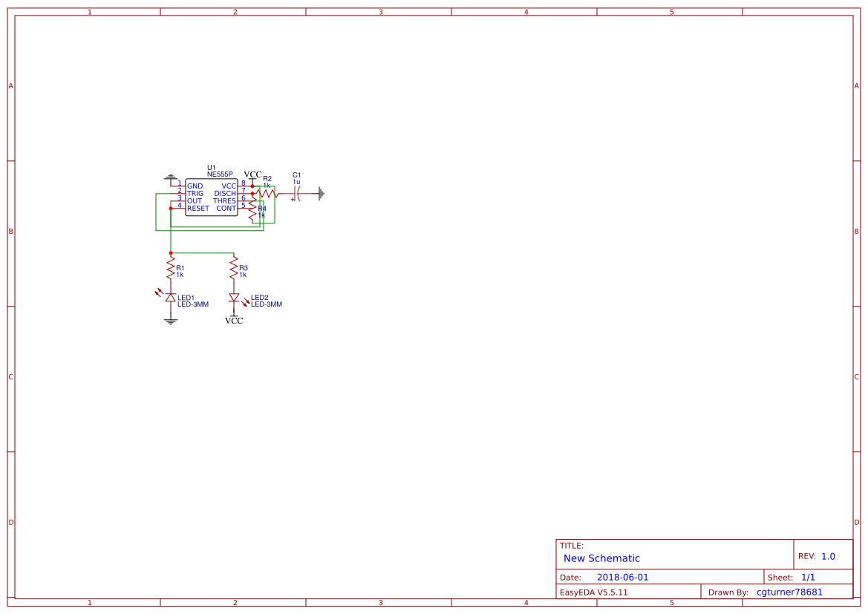This screenshot has width=868, height=614.
Task: Click the cgturner78681 author text
Action: pyautogui.click(x=789, y=592)
